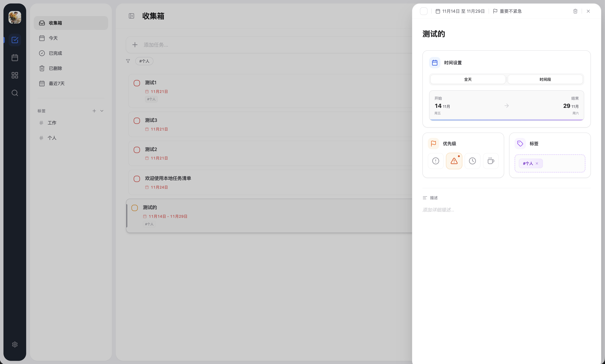Open the 已完成 list in sidebar
The image size is (605, 364).
[x=55, y=53]
